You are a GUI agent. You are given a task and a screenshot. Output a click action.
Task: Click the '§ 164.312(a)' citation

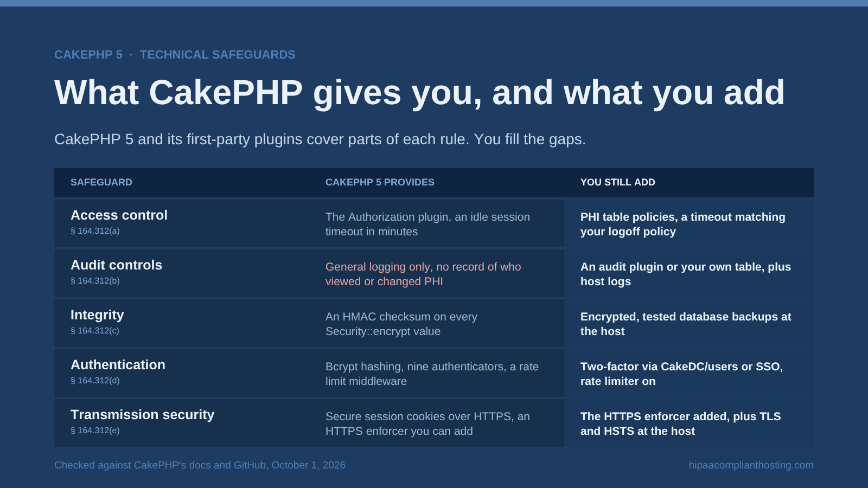tap(95, 231)
